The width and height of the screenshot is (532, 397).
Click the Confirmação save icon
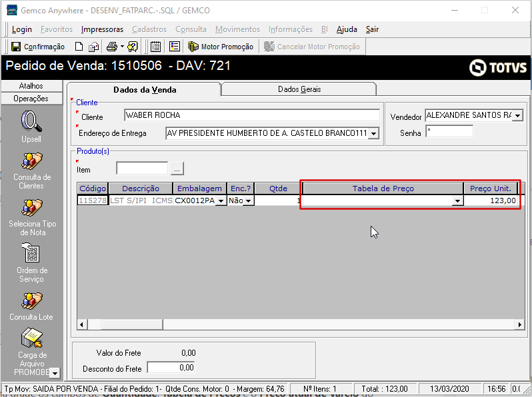click(x=16, y=47)
